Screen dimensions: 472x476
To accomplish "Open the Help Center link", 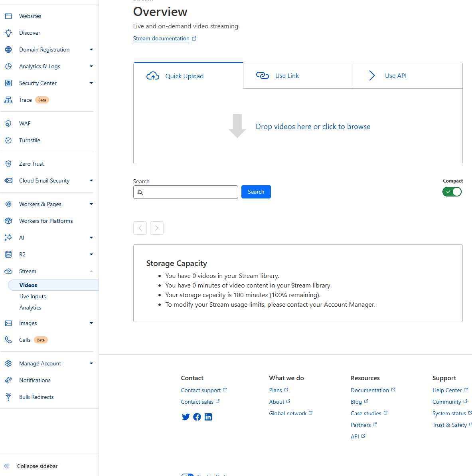I will (450, 390).
